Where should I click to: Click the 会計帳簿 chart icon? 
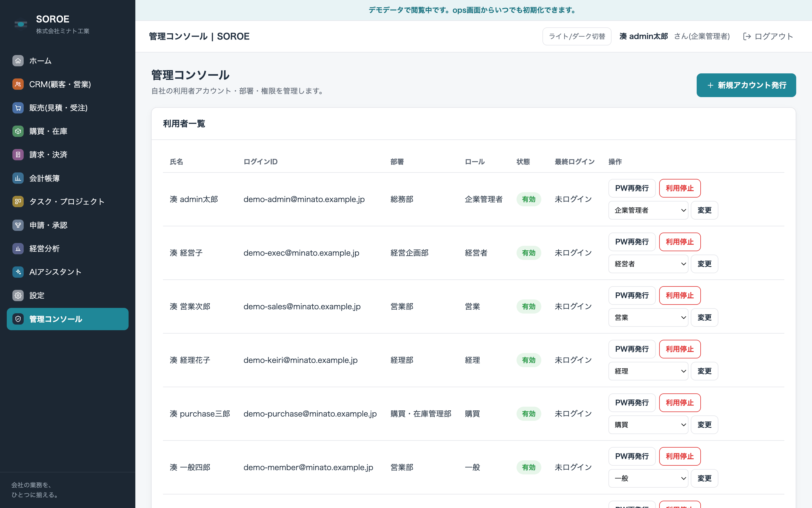coord(18,178)
